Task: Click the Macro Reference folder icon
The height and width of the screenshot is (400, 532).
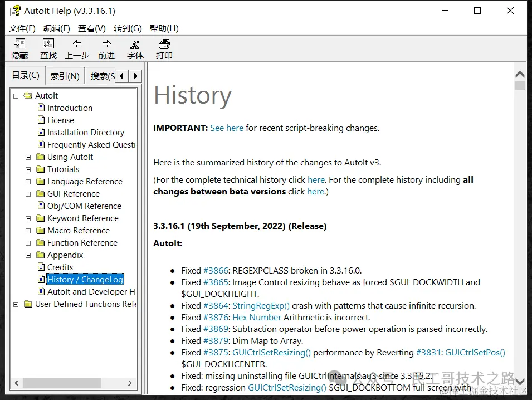Action: point(40,231)
